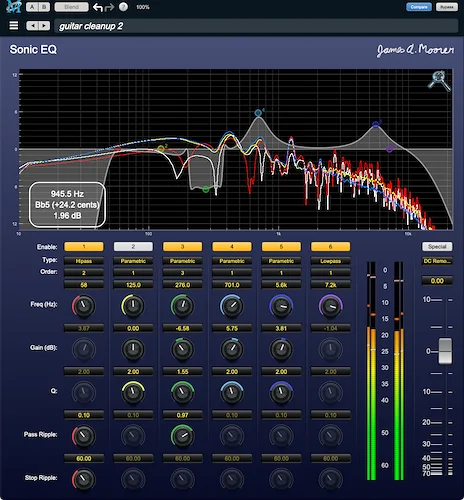Screen dimensions: 464x500
Task: Click band 6 frequency field 7.2k
Action: click(x=330, y=285)
